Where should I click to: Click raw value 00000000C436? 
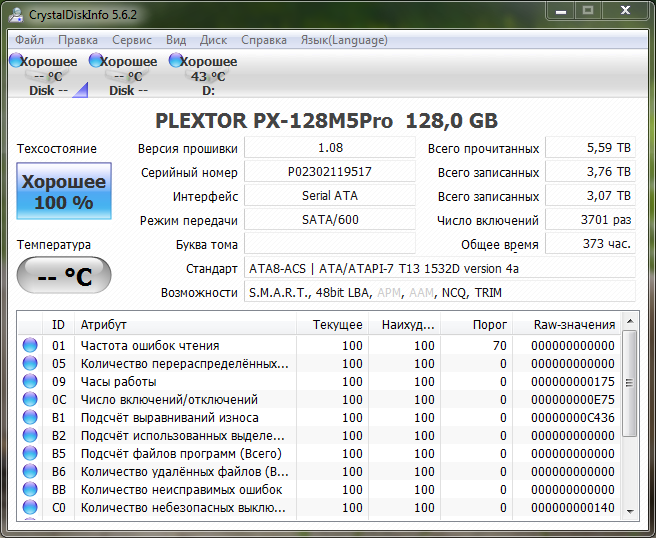pos(573,418)
